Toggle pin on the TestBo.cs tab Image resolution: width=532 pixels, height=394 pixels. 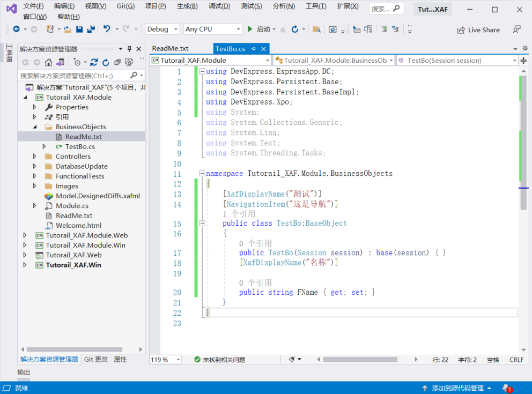point(254,49)
